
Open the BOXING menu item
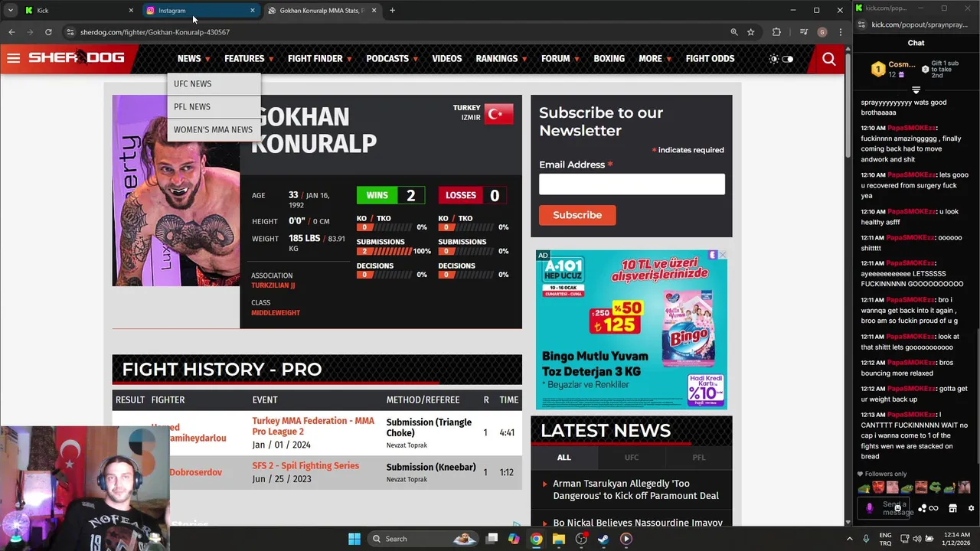(x=609, y=58)
